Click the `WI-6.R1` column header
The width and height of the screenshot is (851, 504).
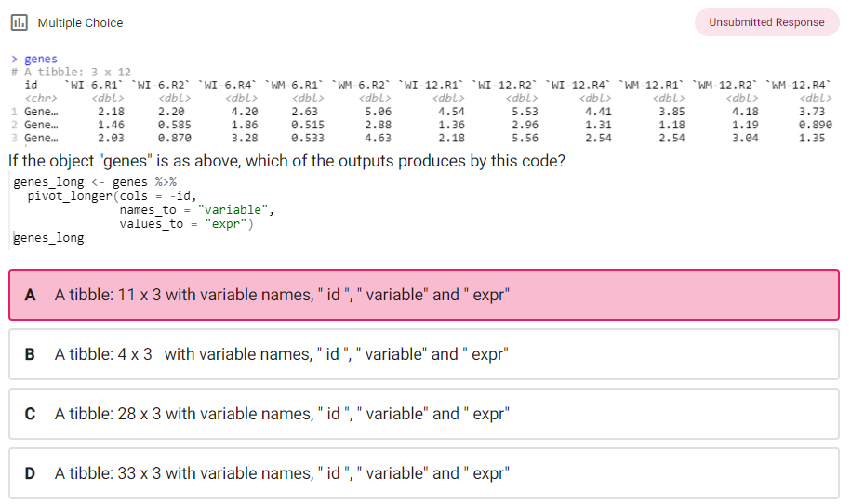point(94,86)
